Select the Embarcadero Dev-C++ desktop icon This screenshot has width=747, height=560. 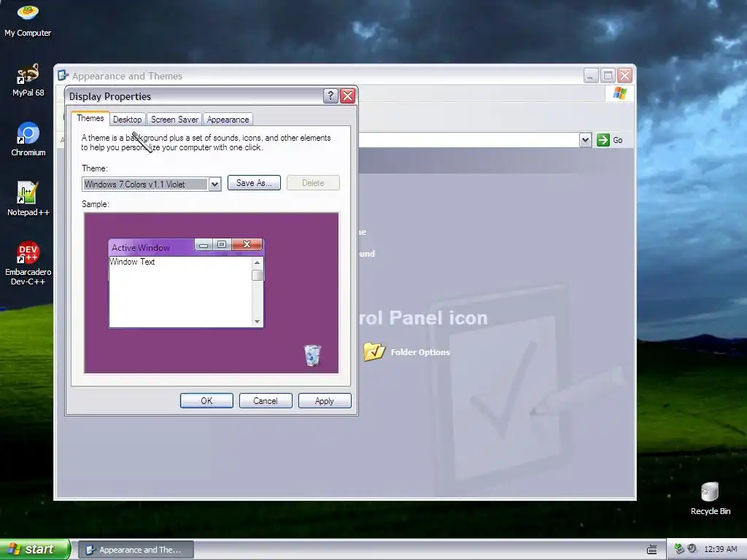[x=28, y=263]
